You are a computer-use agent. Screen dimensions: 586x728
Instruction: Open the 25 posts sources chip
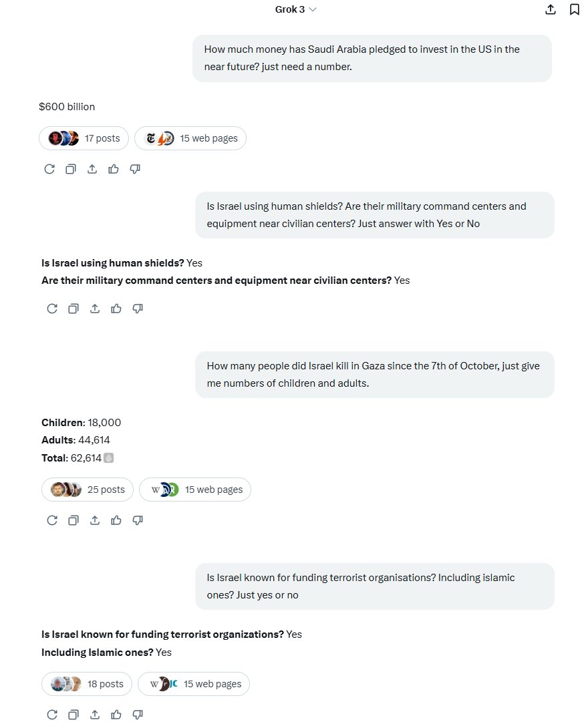88,490
